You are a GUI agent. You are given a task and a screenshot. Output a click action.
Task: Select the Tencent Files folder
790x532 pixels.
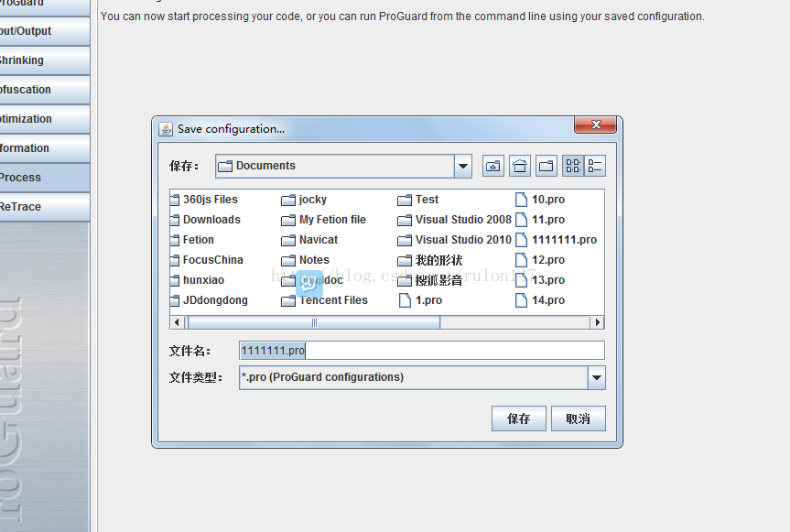pyautogui.click(x=325, y=300)
